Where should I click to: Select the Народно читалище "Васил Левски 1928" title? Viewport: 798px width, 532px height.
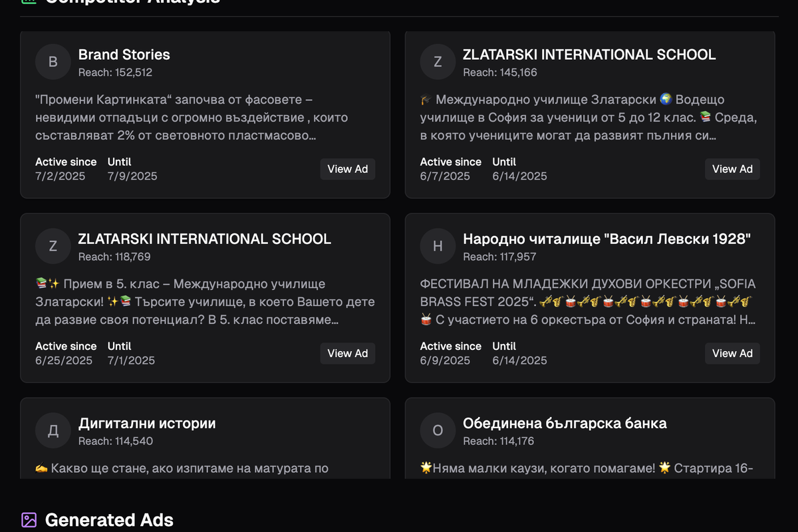coord(607,239)
